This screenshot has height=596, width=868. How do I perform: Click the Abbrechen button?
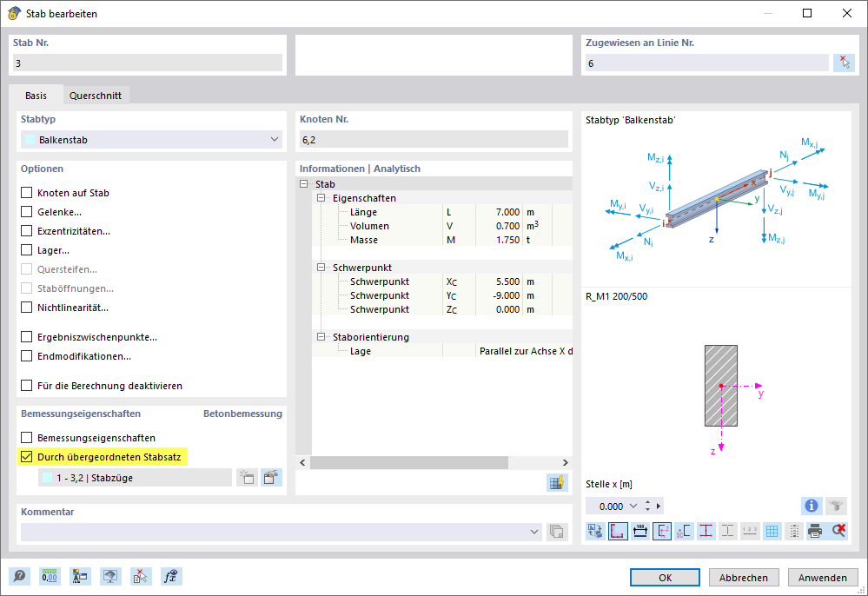pyautogui.click(x=744, y=577)
